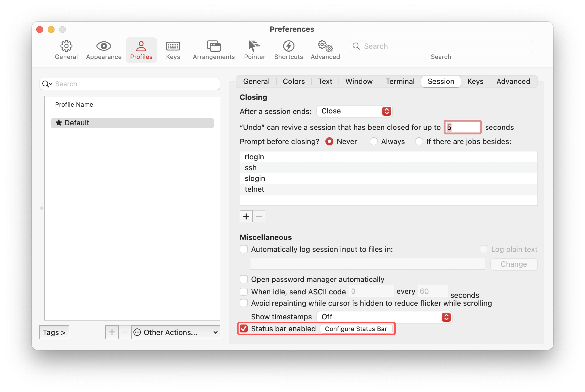Open the Other Actions dropdown menu
This screenshot has height=392, width=585.
click(x=176, y=332)
